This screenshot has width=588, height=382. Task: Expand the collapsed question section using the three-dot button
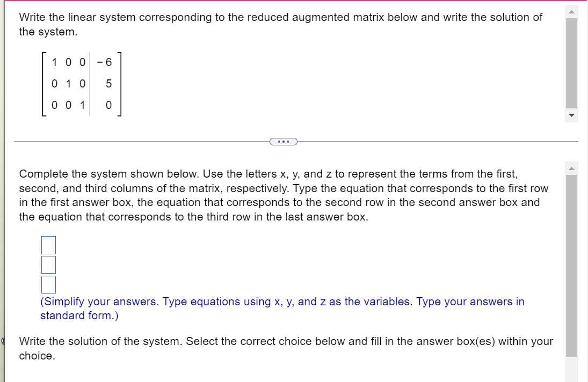coord(283,141)
